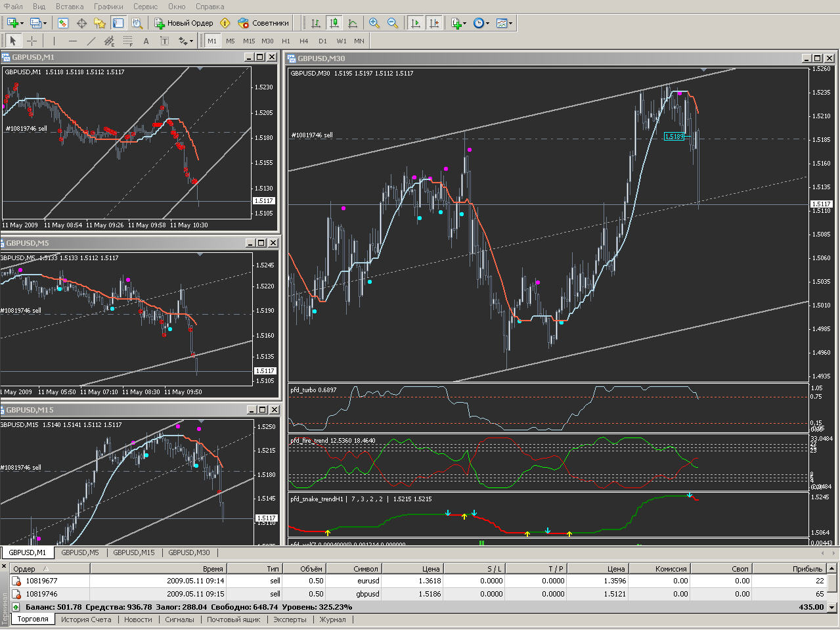Screen dimensions: 840x630
Task: Switch chart to line chart mode
Action: pyautogui.click(x=353, y=23)
